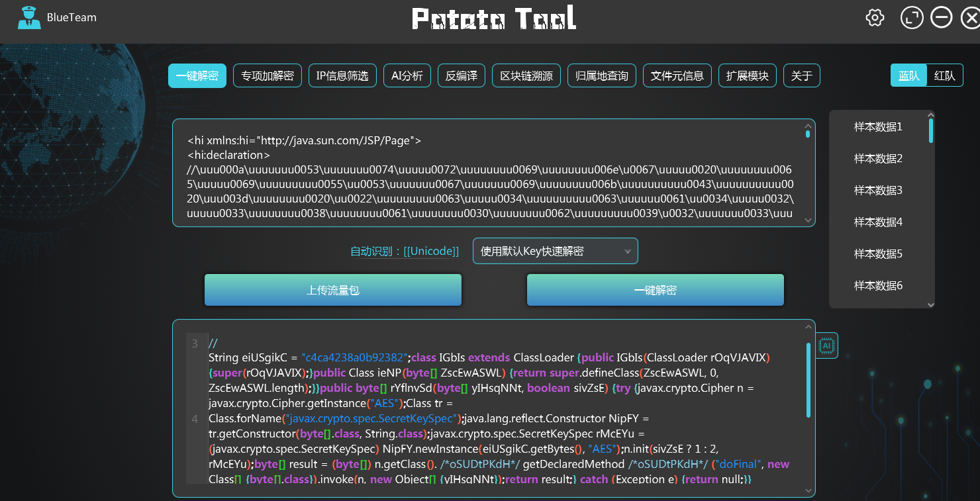Click the sample list scroll-down arrow
The image size is (980, 501).
(x=931, y=304)
